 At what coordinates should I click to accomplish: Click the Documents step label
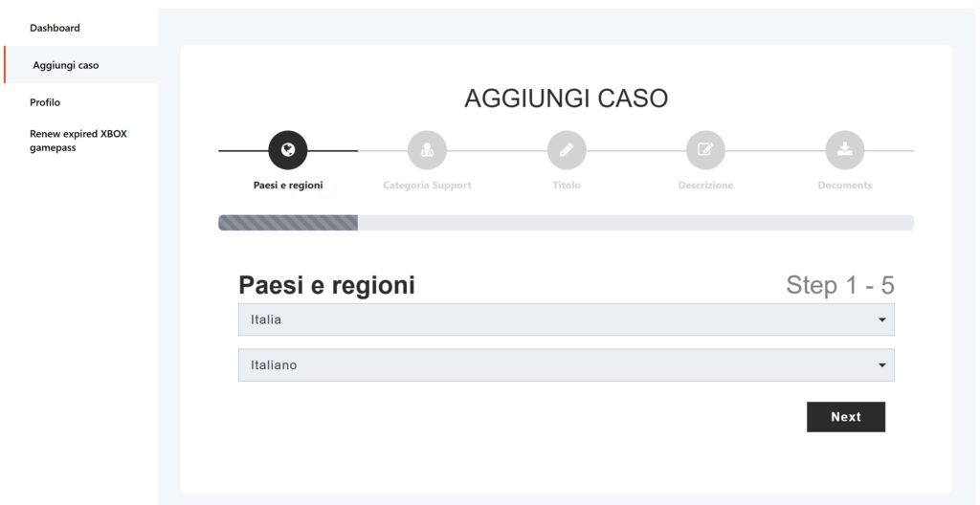pos(845,186)
